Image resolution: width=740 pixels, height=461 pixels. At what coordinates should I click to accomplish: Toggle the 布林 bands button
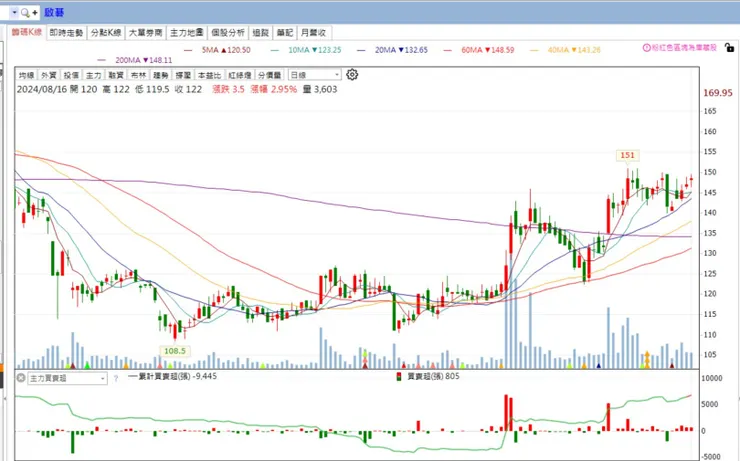pyautogui.click(x=138, y=75)
